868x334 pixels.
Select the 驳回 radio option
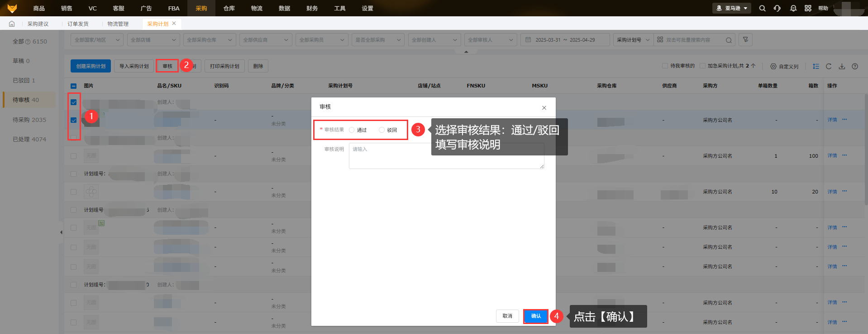click(x=382, y=130)
